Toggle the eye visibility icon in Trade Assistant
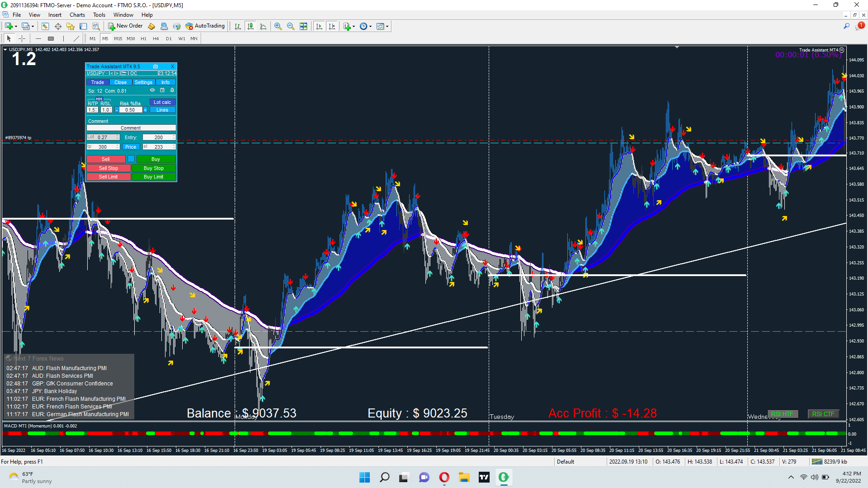This screenshot has width=868, height=488. pyautogui.click(x=152, y=90)
